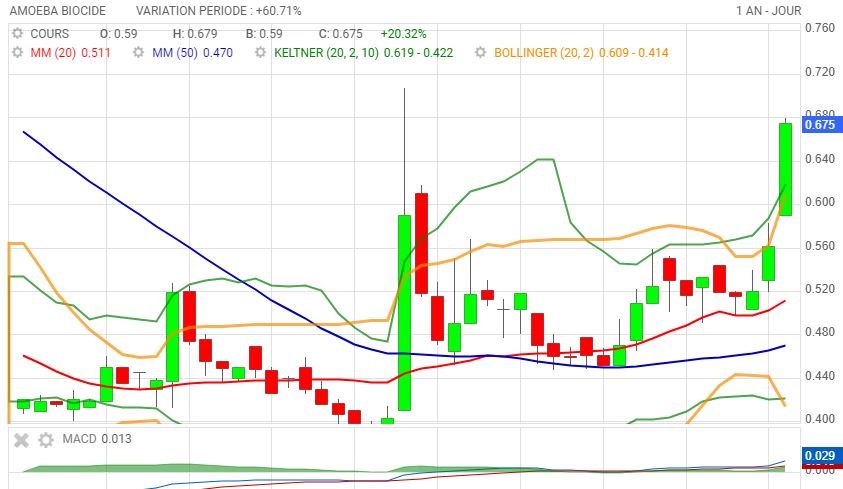
Task: Click the Keltner range value 0.619 - 0.422
Action: click(418, 53)
